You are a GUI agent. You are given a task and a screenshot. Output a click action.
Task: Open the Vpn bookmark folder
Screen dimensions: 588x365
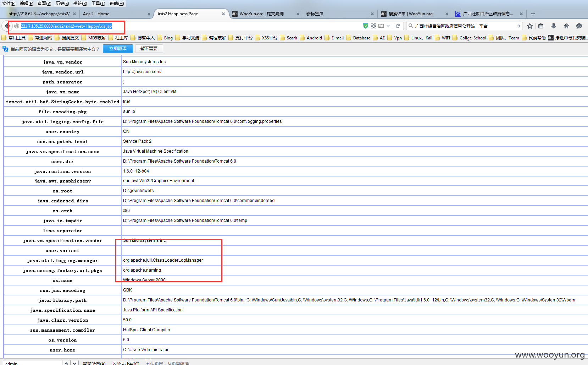pos(395,38)
